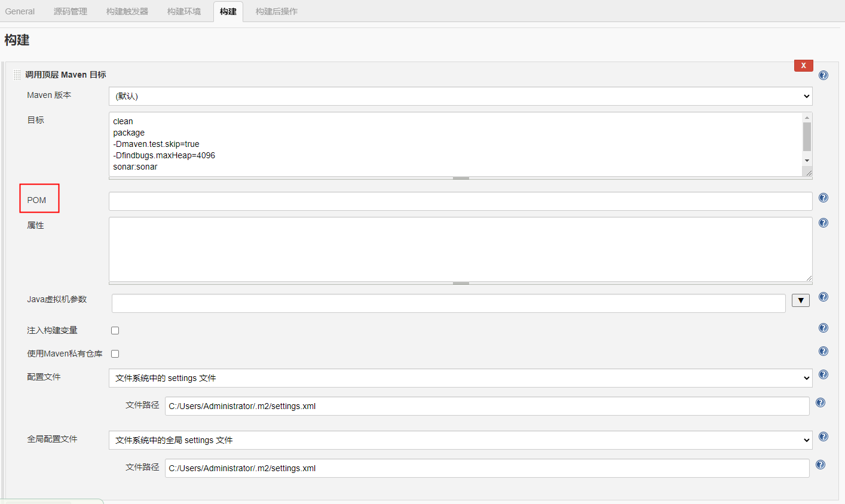
Task: Open help icon for 注入构建变量 option
Action: point(823,328)
